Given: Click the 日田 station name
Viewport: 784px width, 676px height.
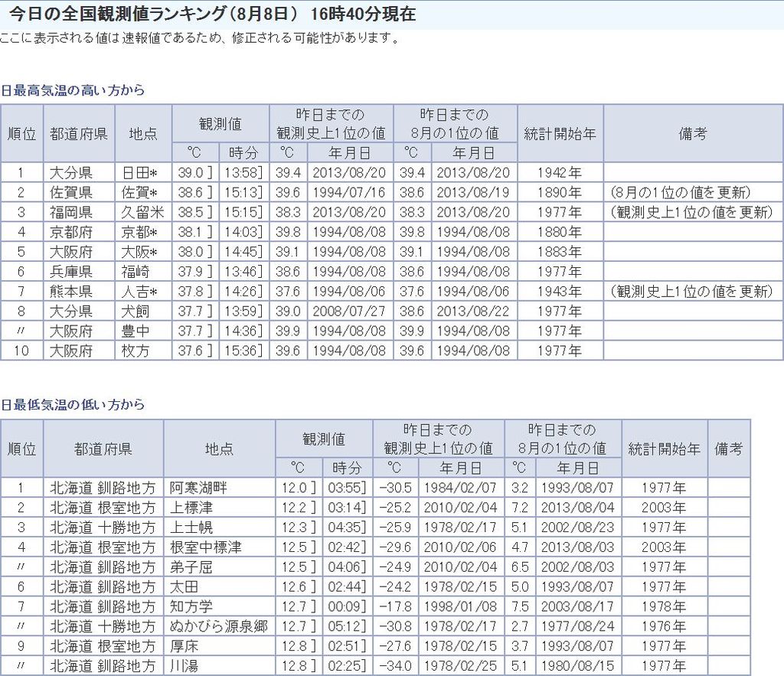Looking at the screenshot, I should 139,172.
